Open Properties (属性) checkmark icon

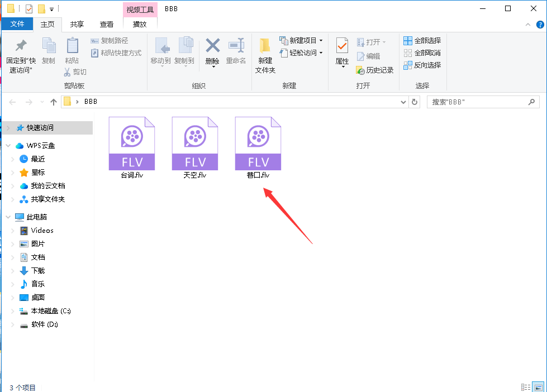[x=342, y=46]
